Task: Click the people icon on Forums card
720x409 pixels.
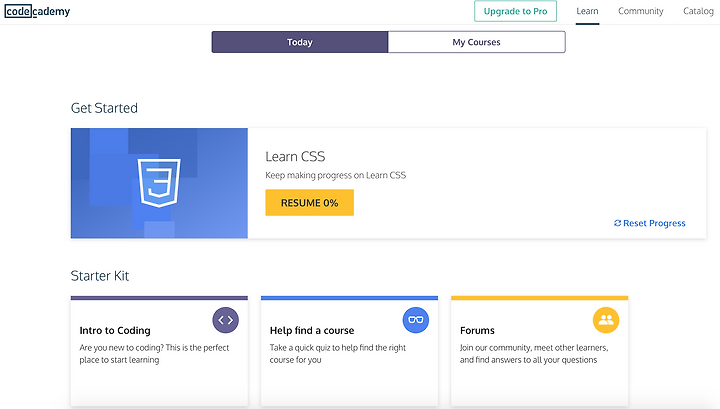Action: [606, 320]
